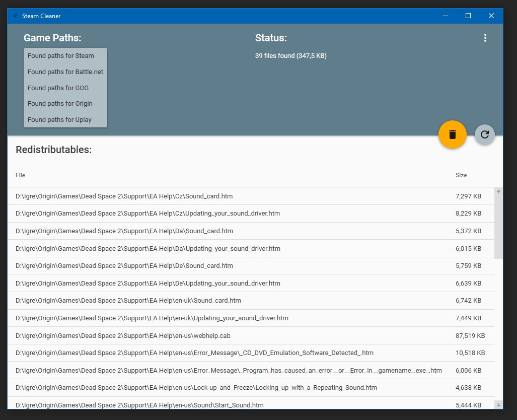This screenshot has width=517, height=420.
Task: Close the Steam Cleaner window
Action: point(491,16)
